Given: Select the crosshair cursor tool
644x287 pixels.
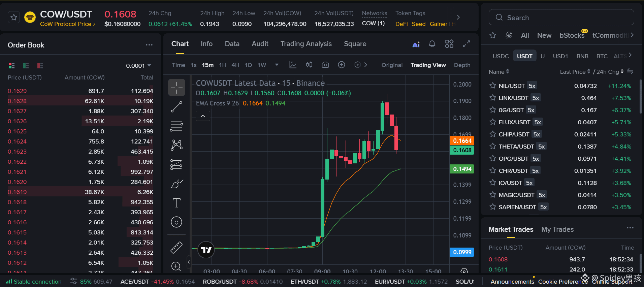Looking at the screenshot, I should [x=176, y=88].
